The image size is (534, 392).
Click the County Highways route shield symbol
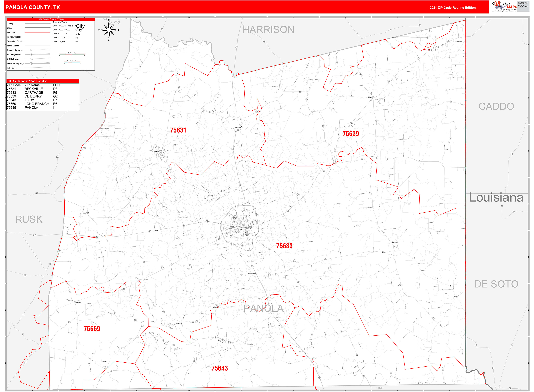click(31, 50)
